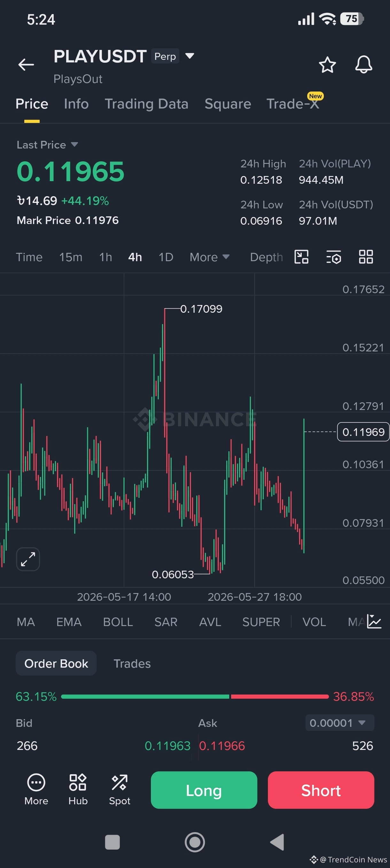Tap the large last price 0.11965
The height and width of the screenshot is (868, 390).
coord(71,171)
